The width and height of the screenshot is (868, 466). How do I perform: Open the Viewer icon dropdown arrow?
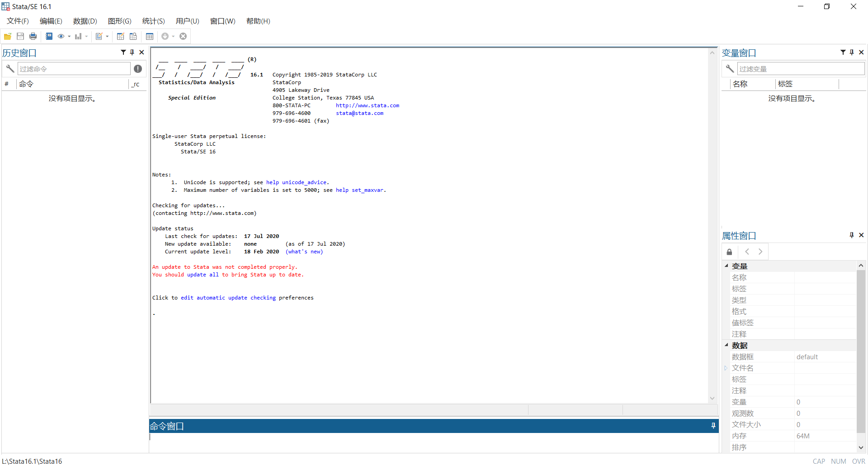pos(69,37)
